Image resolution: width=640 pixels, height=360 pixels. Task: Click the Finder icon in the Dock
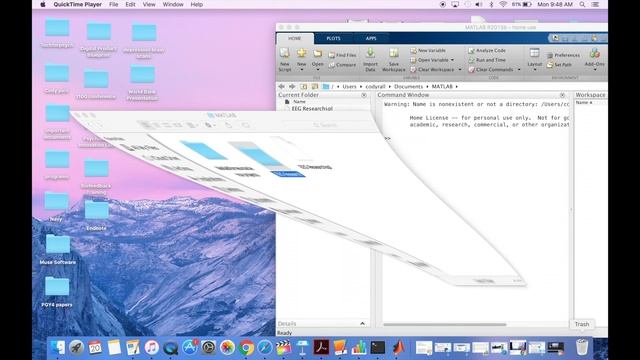click(x=57, y=348)
